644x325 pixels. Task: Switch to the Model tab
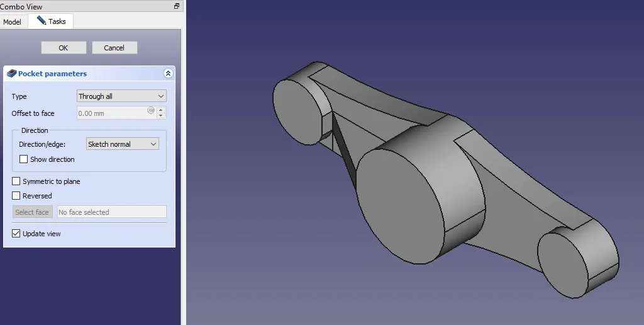(x=13, y=22)
